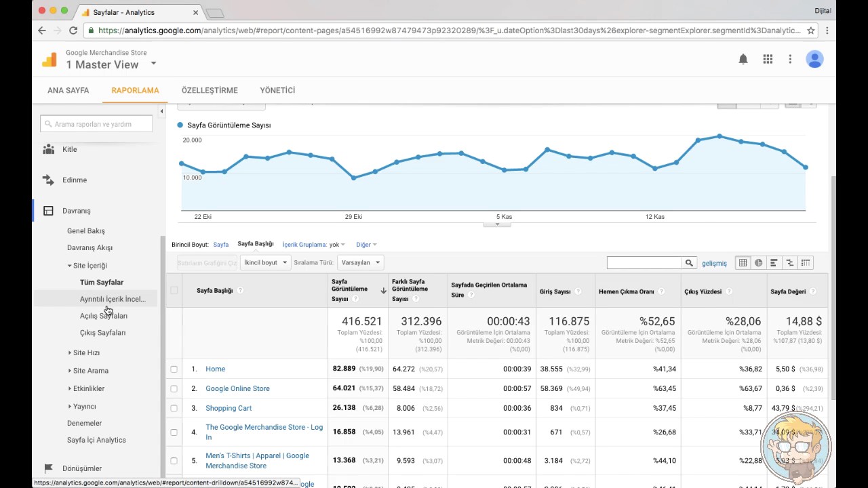Open Edinme section in sidebar
This screenshot has width=868, height=488.
point(75,180)
